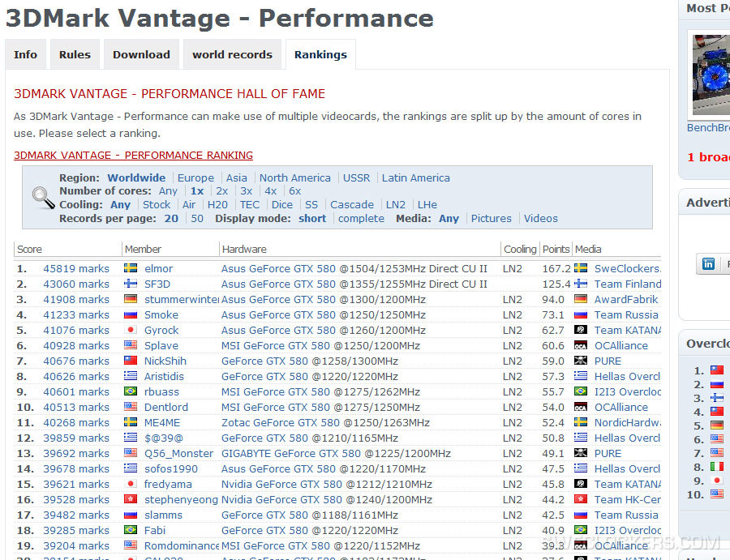Click the Points column header
The height and width of the screenshot is (560, 730).
556,250
